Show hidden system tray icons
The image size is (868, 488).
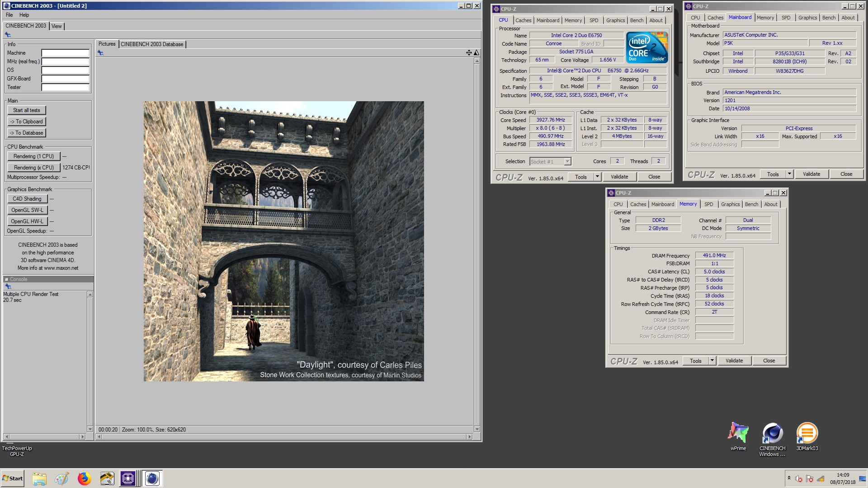(x=789, y=478)
